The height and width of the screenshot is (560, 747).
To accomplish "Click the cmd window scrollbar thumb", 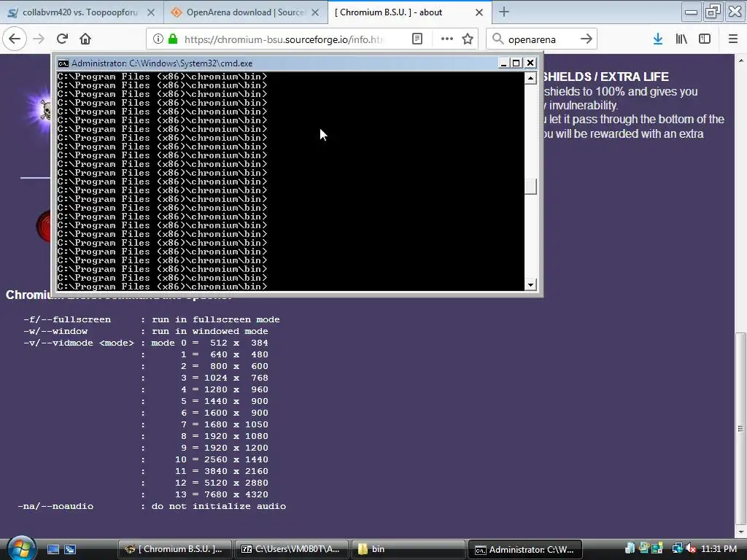I will (x=530, y=186).
